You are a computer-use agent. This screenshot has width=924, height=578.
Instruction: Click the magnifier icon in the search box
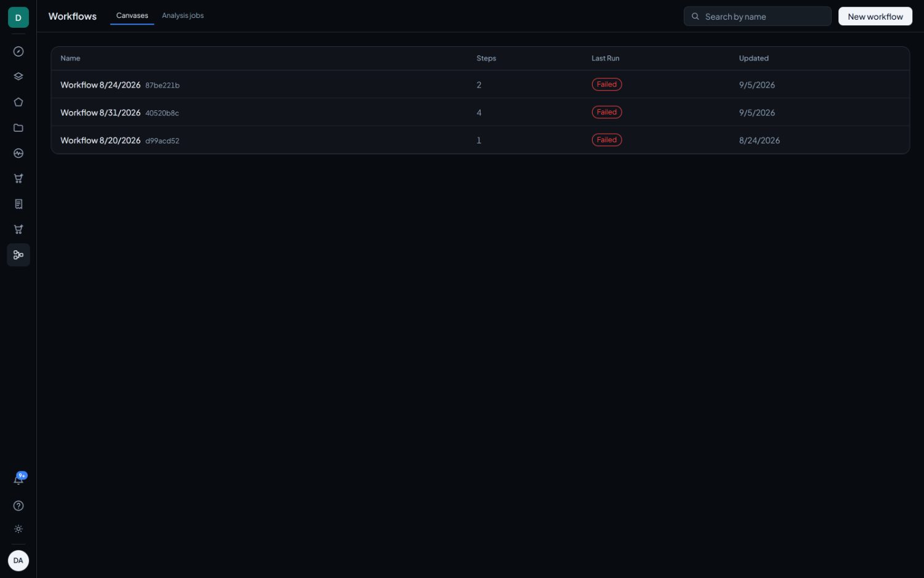(695, 17)
